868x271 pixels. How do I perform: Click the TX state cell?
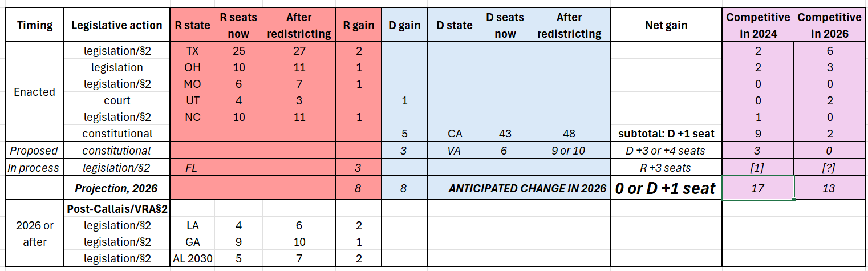pyautogui.click(x=192, y=51)
